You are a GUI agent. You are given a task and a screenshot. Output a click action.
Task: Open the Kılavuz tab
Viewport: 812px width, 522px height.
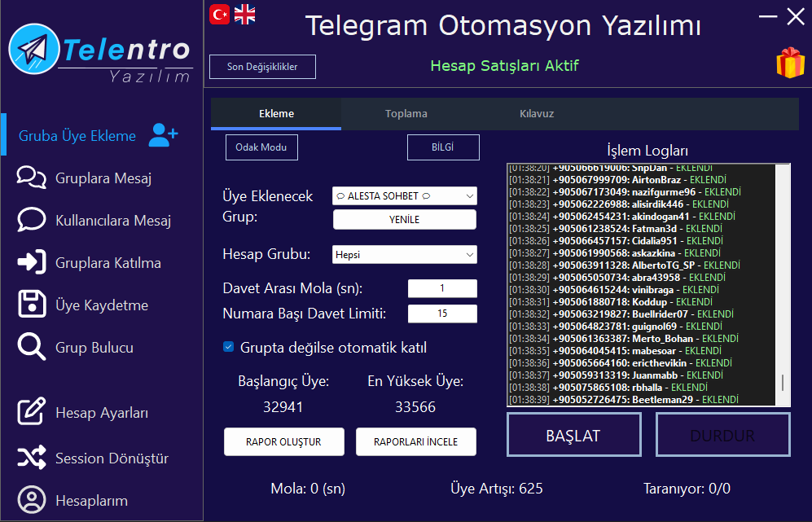pos(537,114)
